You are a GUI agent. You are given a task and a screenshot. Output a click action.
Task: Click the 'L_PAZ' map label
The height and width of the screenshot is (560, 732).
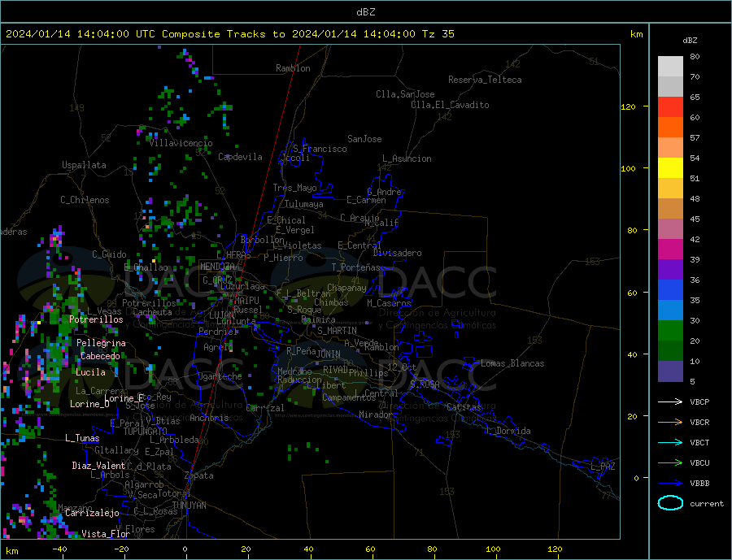click(603, 467)
